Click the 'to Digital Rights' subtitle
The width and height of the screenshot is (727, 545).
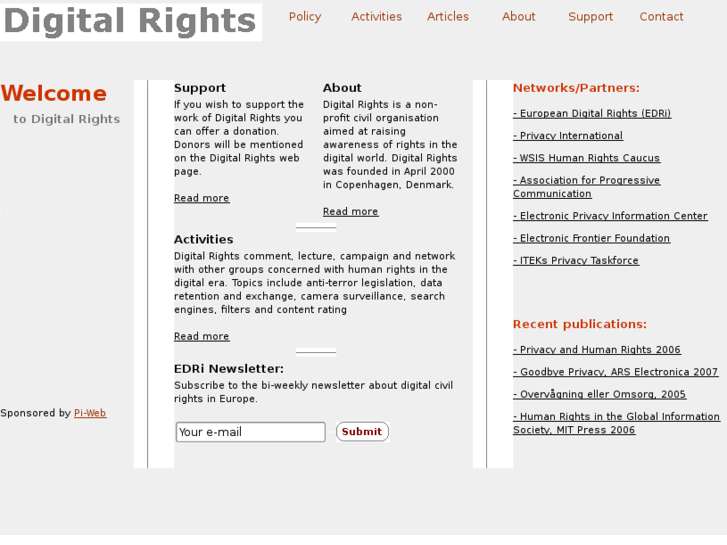click(x=66, y=119)
